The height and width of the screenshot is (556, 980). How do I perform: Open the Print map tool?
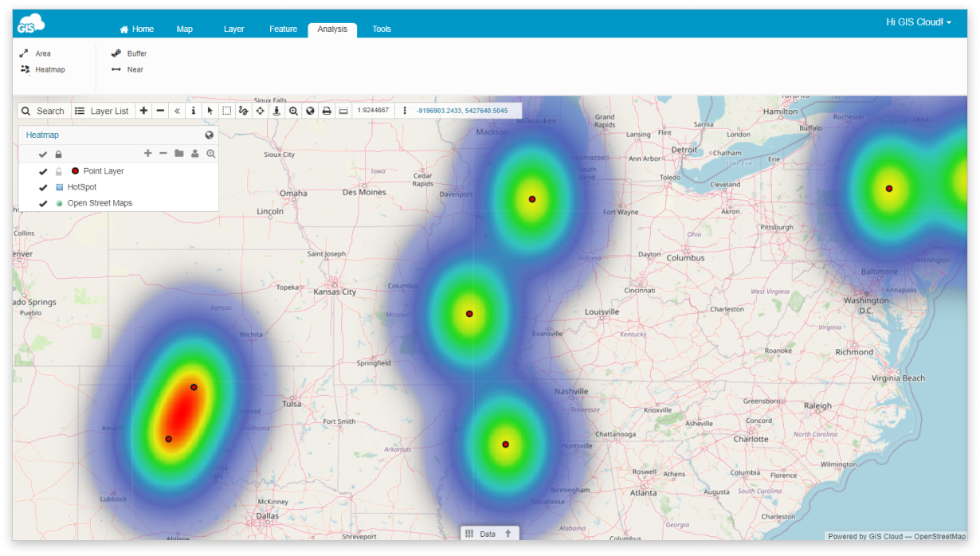[x=327, y=111]
